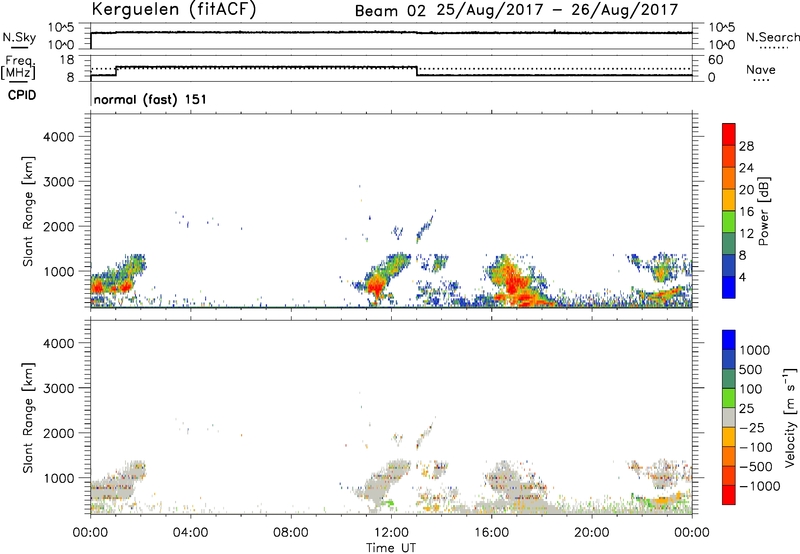This screenshot has width=800, height=554.
Task: Click 'Slant Range [km]' label of velocity panel
Action: [x=28, y=418]
